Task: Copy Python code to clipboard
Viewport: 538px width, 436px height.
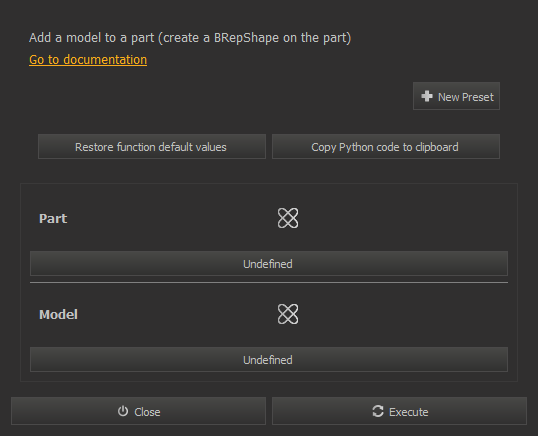Action: point(386,146)
